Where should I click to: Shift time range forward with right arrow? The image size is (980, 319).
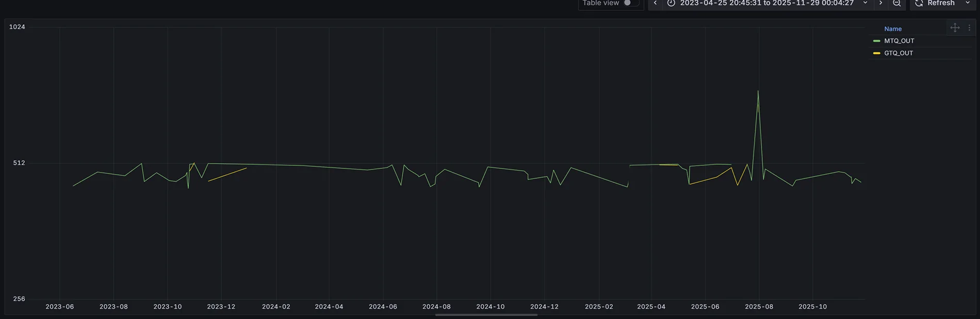880,3
